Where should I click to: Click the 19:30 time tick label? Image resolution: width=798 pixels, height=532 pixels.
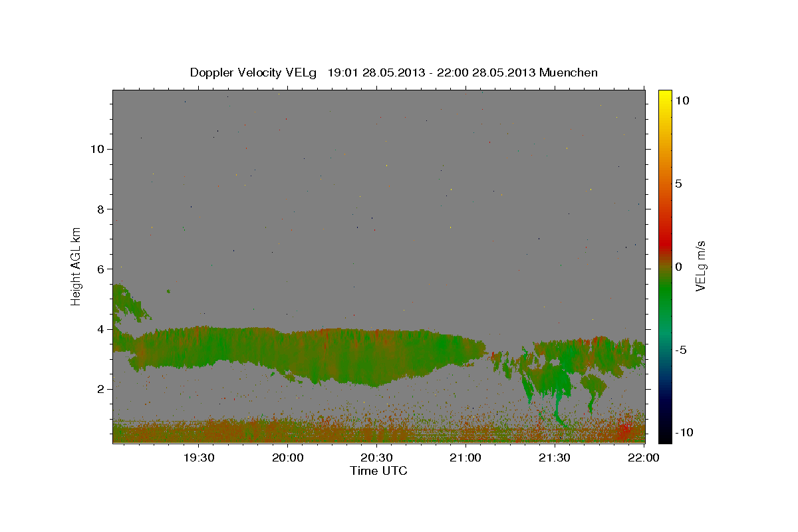[199, 458]
